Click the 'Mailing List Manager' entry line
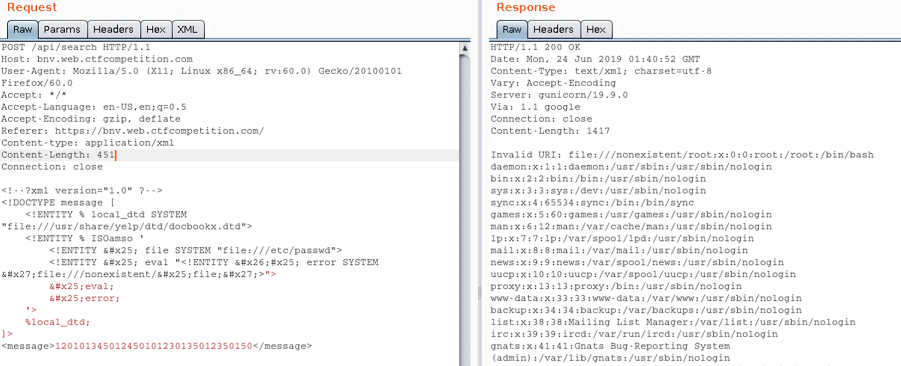The height and width of the screenshot is (366, 901). point(673,322)
